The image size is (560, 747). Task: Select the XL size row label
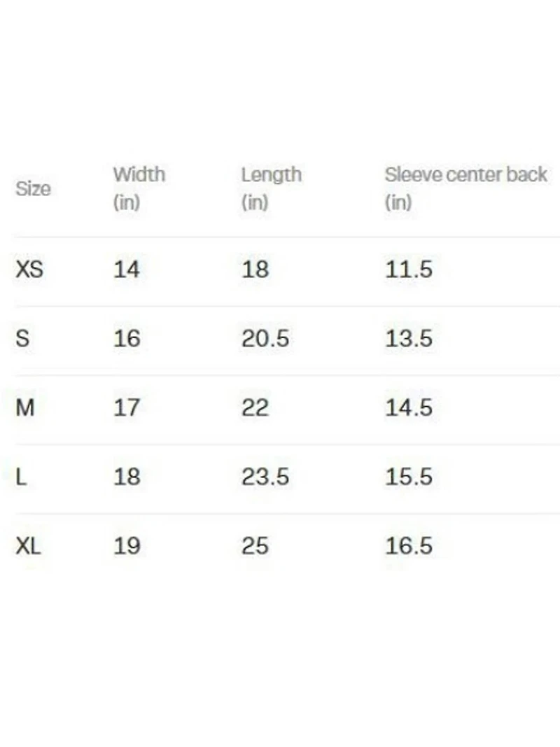[x=28, y=545]
